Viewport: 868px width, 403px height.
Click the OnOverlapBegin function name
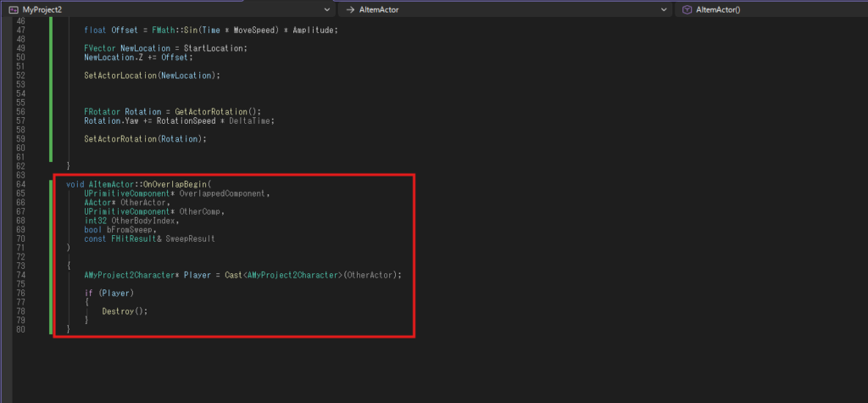[x=169, y=184]
